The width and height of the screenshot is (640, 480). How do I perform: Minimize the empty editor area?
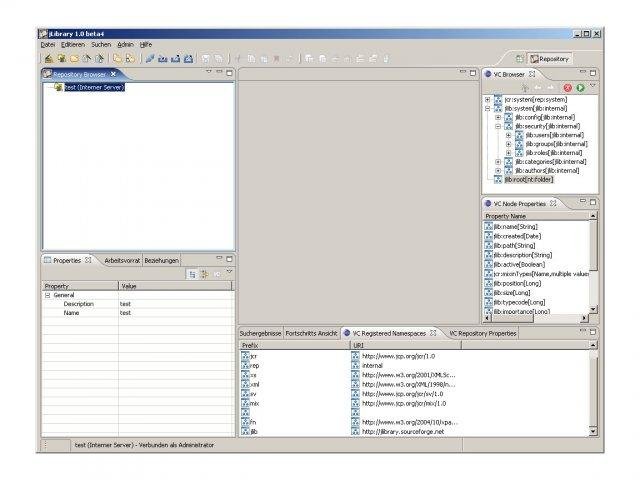pyautogui.click(x=463, y=72)
